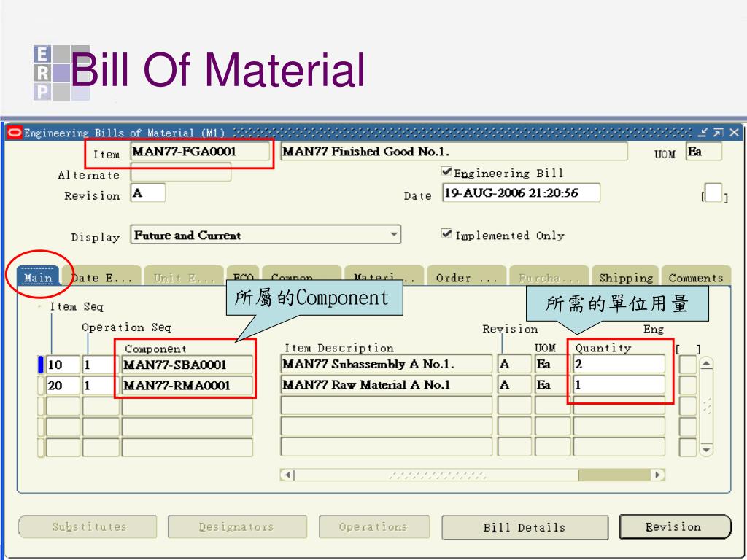Click UOM cell for MAN77-SBA0001 row
This screenshot has width=747, height=560.
552,365
